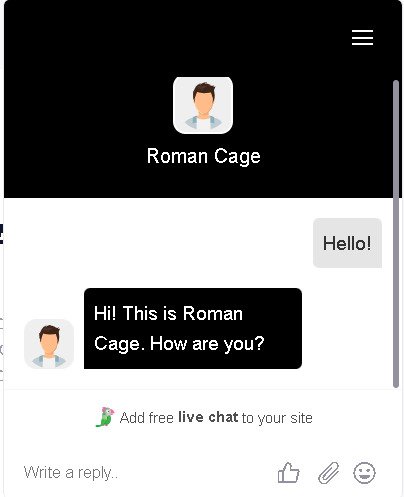Select the black agent reply bubble
The width and height of the screenshot is (404, 497).
193,328
